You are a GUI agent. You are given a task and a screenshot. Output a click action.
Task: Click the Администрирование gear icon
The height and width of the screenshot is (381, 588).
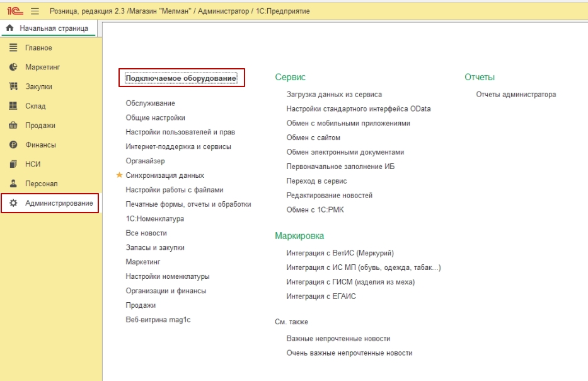click(x=13, y=203)
